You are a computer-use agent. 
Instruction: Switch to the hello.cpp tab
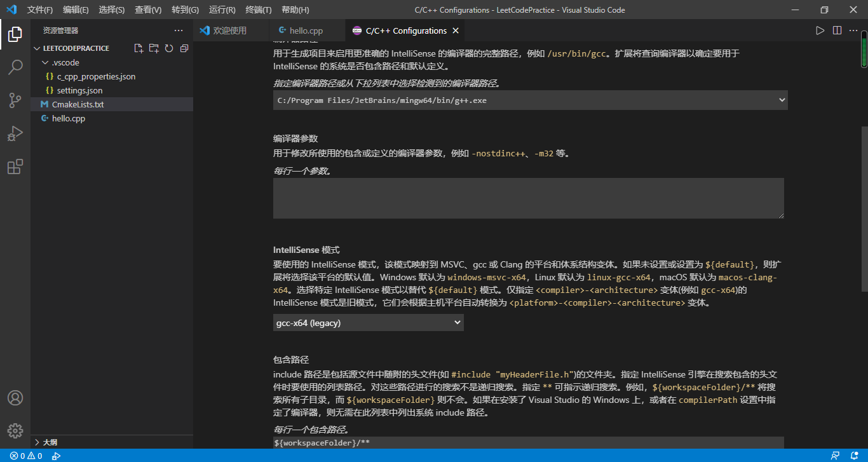[x=305, y=30]
